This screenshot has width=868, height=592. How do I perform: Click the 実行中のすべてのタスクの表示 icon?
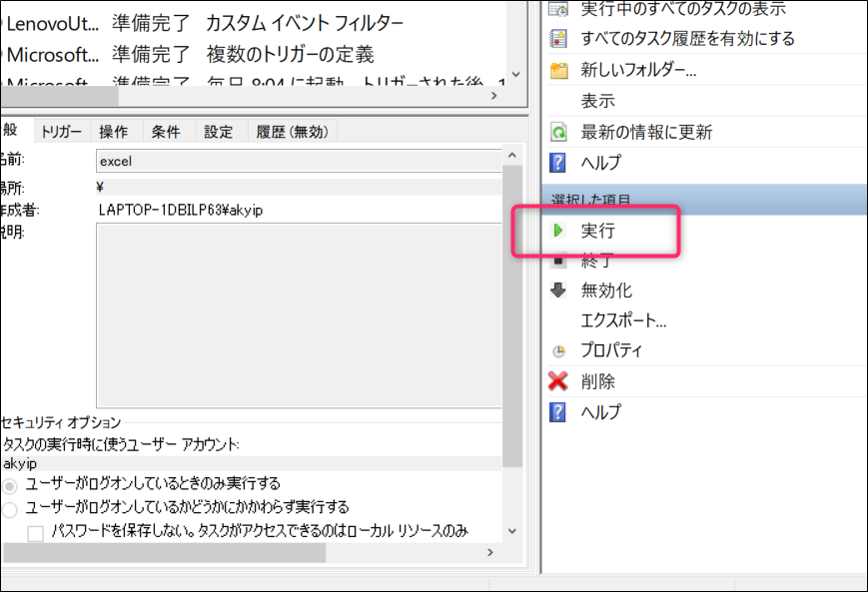point(557,8)
